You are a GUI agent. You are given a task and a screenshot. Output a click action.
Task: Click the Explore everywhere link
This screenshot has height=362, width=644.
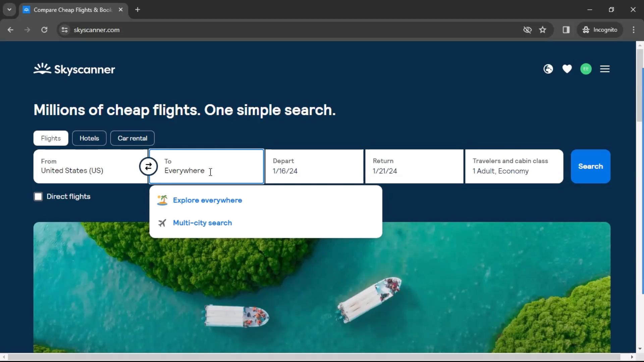(208, 200)
